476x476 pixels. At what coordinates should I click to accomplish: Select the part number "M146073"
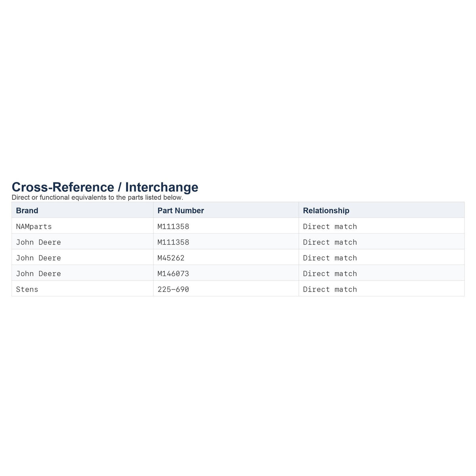coord(173,274)
